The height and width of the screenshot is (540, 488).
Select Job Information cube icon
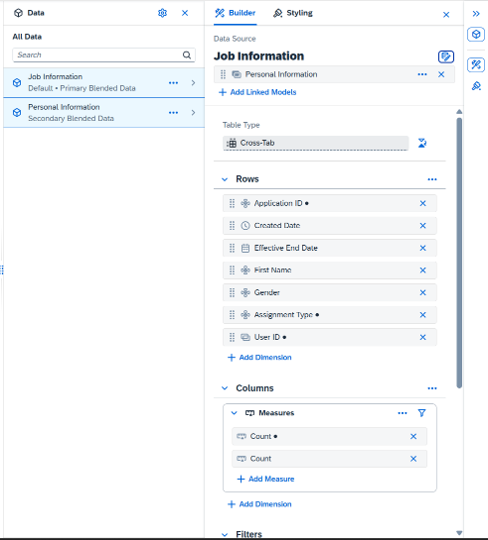[x=17, y=83]
